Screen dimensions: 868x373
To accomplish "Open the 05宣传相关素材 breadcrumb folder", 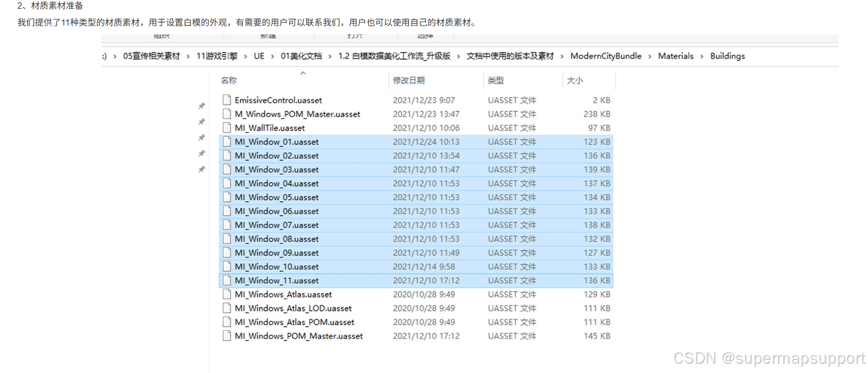I will (152, 56).
